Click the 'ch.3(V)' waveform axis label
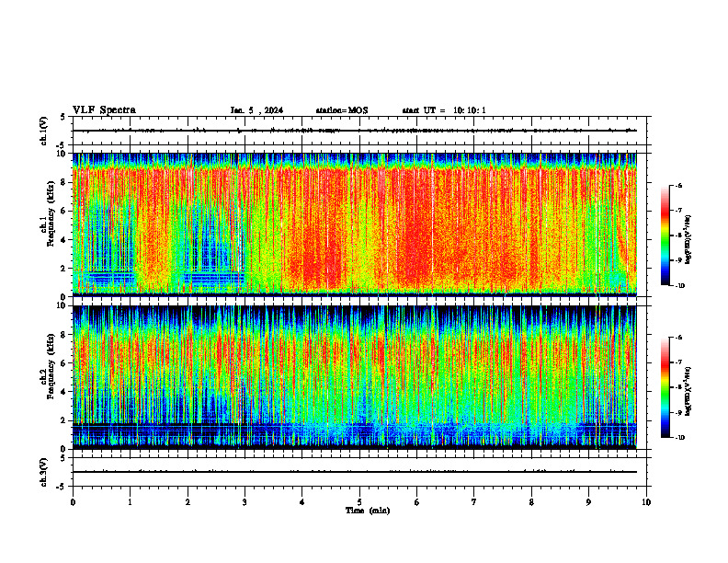Screen dimensions: 728x563 [43, 472]
